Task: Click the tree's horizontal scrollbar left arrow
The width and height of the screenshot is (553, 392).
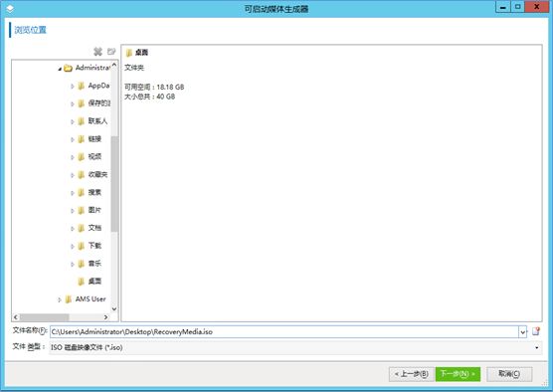Action: point(16,317)
